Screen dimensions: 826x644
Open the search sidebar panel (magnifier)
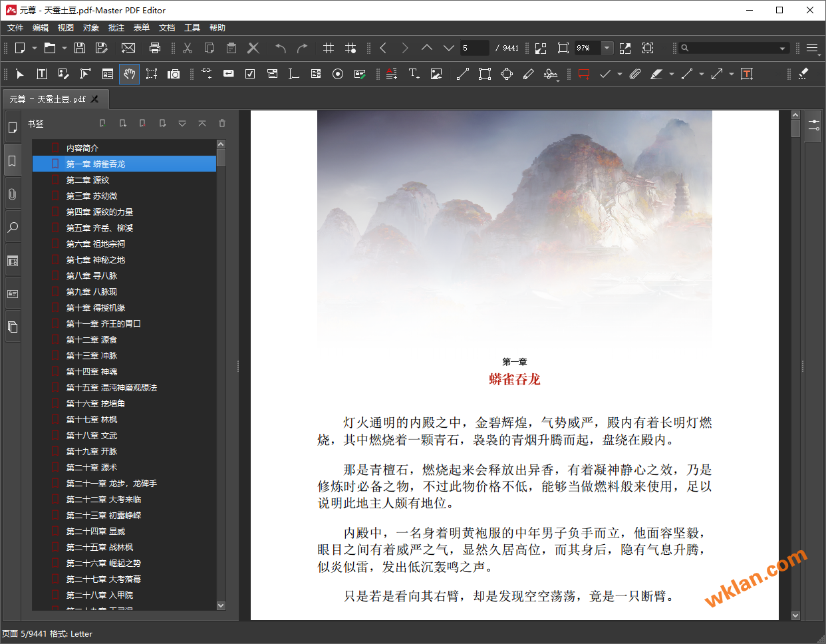coord(12,228)
